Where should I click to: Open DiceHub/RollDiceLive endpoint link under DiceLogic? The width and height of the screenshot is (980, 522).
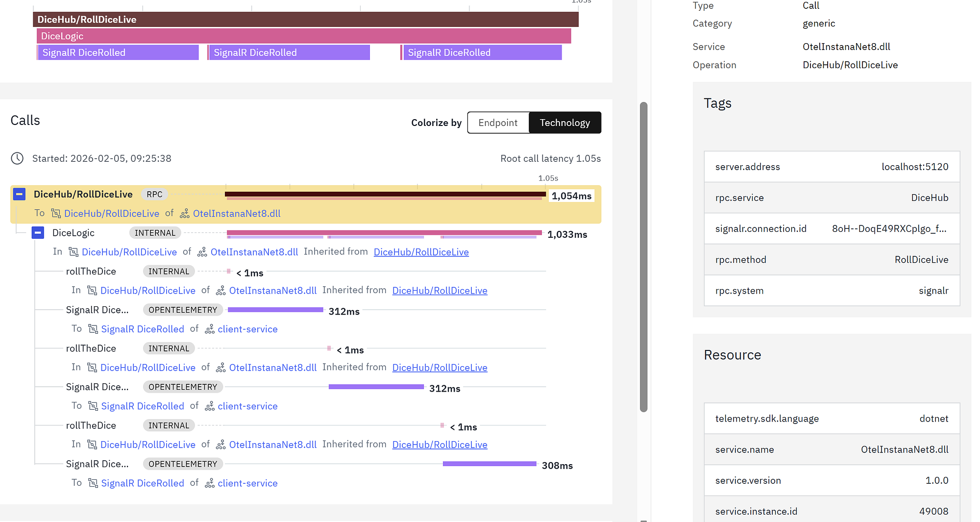(x=129, y=252)
